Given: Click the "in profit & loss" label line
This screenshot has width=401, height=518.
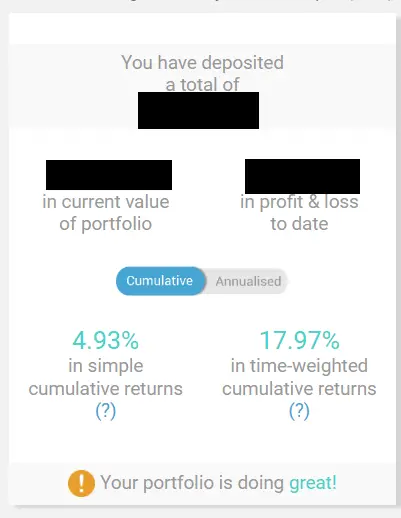Looking at the screenshot, I should pos(299,202).
